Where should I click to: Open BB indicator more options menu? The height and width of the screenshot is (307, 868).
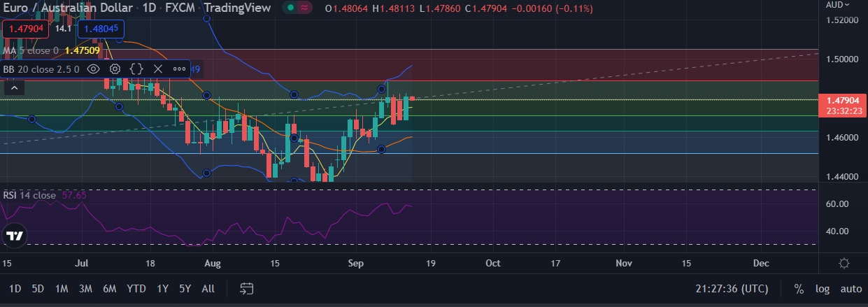click(179, 69)
